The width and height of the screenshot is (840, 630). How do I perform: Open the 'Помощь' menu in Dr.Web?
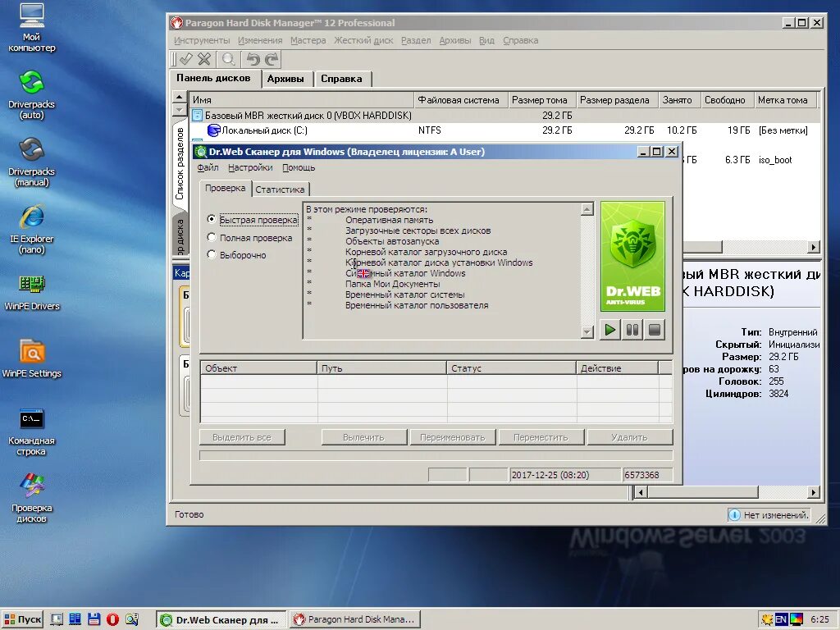pyautogui.click(x=299, y=167)
